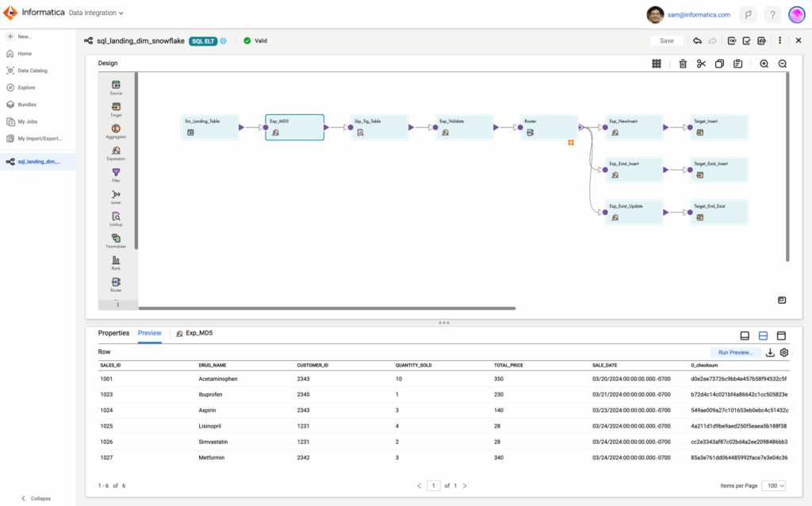Click the delete trash icon in Design toolbar
This screenshot has width=812, height=506.
(x=683, y=63)
